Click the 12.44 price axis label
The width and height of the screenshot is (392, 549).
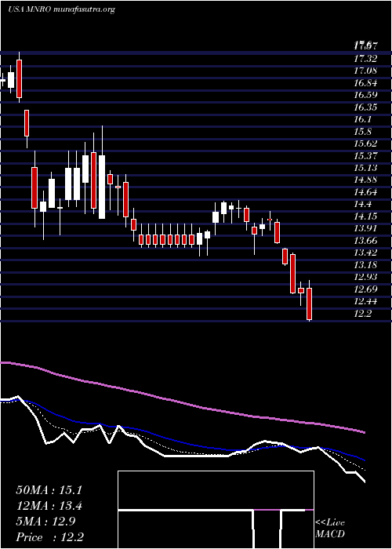click(x=365, y=302)
